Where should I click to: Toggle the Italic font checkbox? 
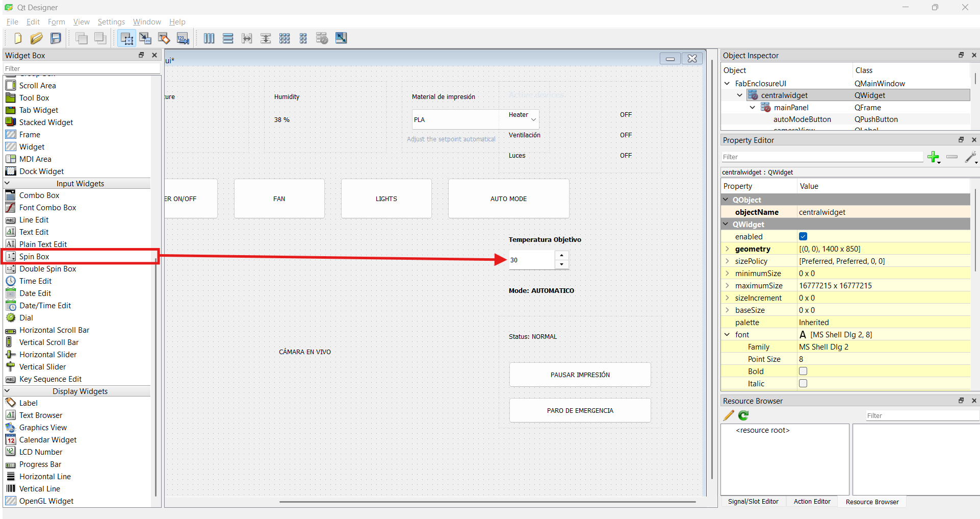tap(803, 383)
